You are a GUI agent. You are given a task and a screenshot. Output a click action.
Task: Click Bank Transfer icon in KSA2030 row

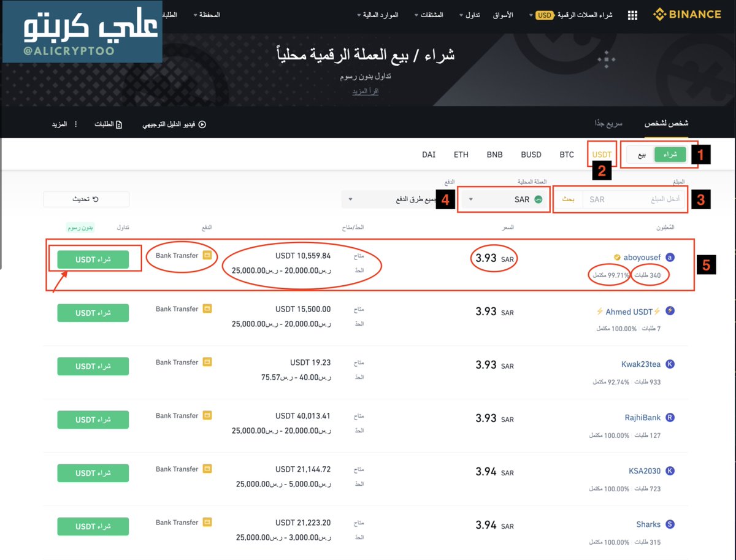207,469
